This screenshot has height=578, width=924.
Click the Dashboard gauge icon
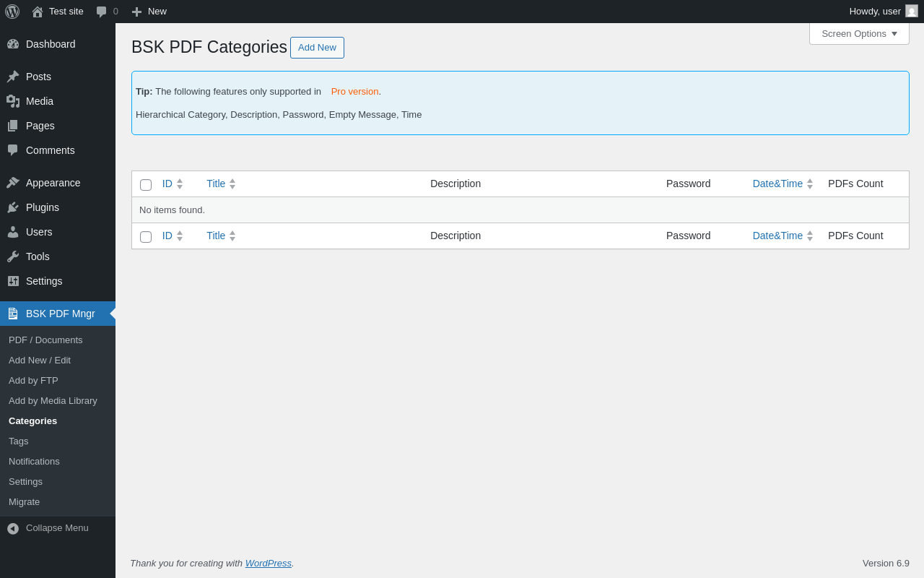click(x=13, y=44)
